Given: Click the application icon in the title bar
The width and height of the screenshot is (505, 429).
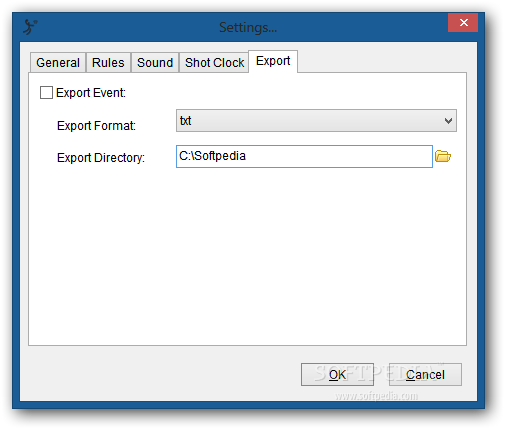Looking at the screenshot, I should [x=30, y=27].
